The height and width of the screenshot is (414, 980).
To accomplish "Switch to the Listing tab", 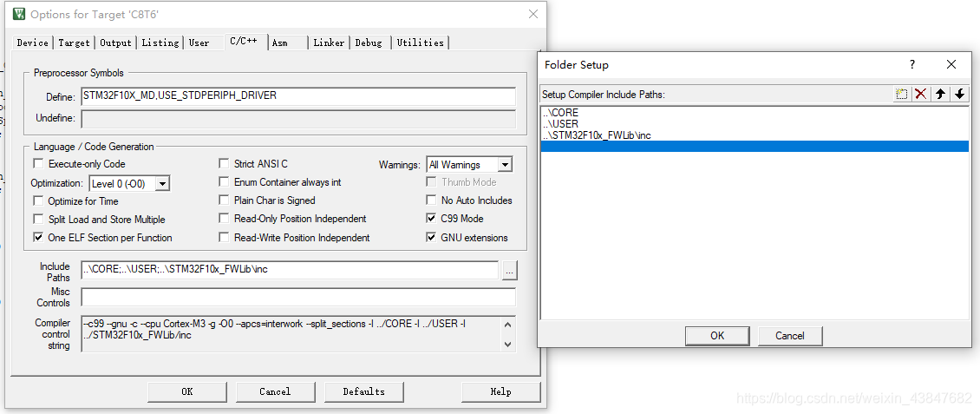I will pyautogui.click(x=160, y=43).
